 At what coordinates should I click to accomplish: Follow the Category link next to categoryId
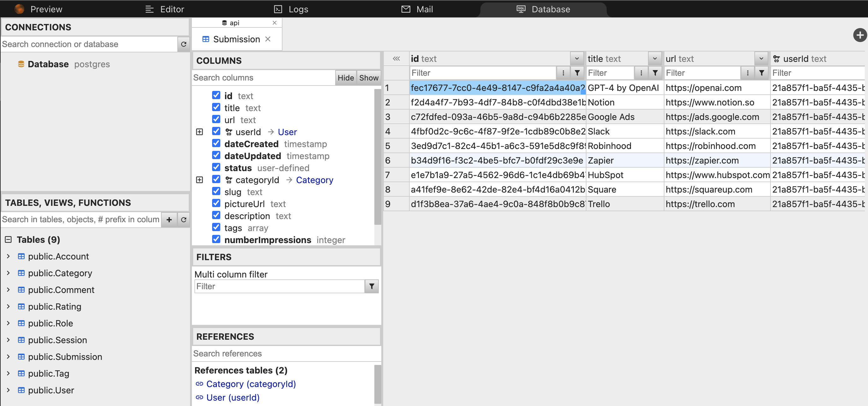(314, 180)
